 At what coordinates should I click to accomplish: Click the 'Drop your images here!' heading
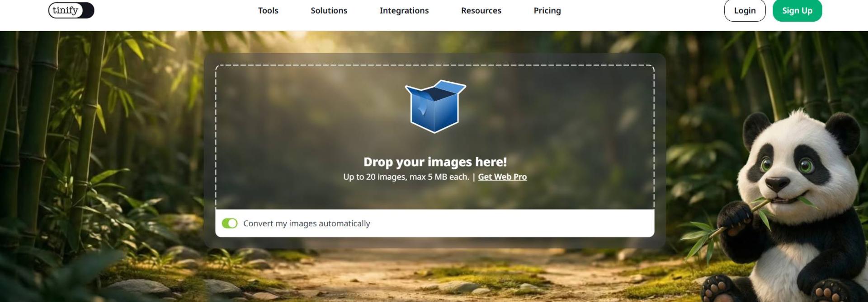click(x=435, y=162)
